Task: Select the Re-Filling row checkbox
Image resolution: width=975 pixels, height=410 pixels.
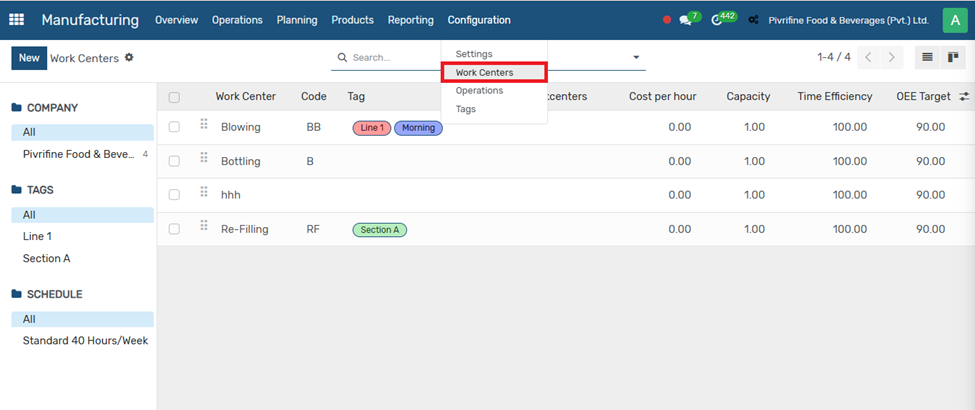Action: coord(174,229)
